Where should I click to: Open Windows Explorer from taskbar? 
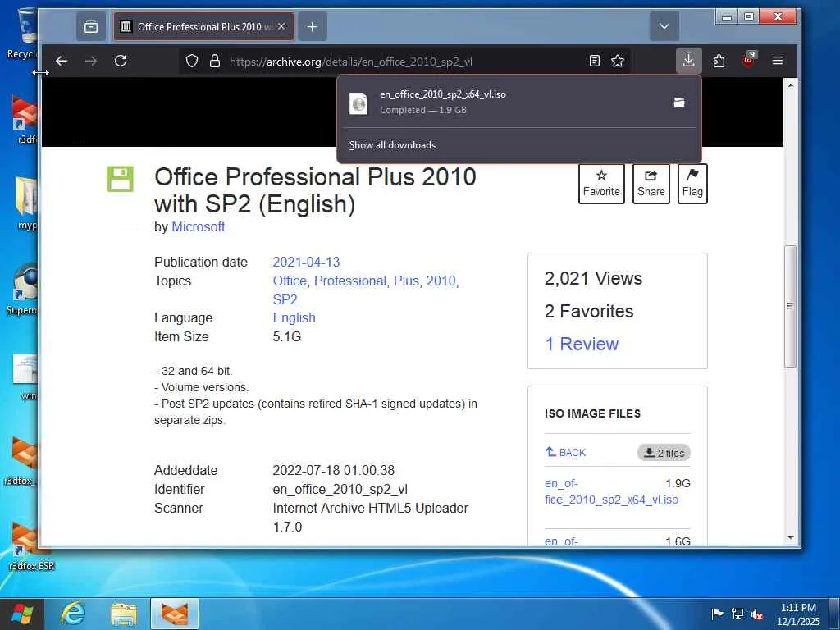point(124,614)
